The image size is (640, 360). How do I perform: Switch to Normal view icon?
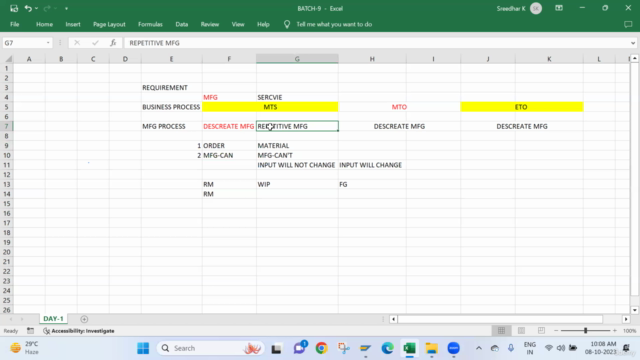tap(501, 331)
